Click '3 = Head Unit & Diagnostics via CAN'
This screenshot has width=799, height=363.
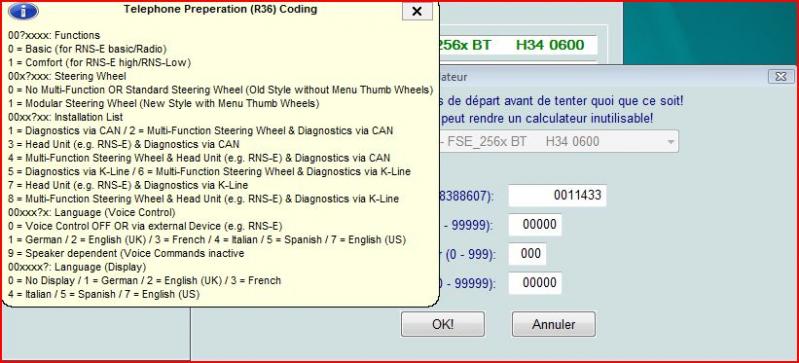[124, 144]
